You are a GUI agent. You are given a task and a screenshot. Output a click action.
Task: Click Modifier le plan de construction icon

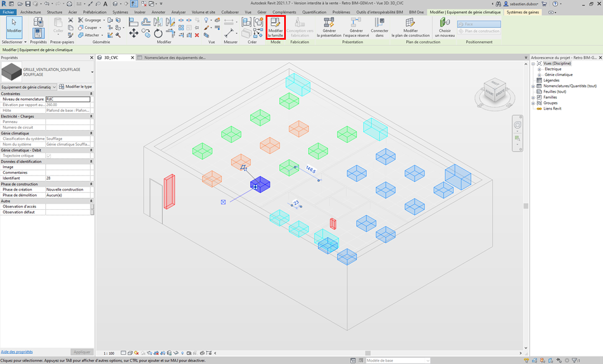tap(411, 26)
